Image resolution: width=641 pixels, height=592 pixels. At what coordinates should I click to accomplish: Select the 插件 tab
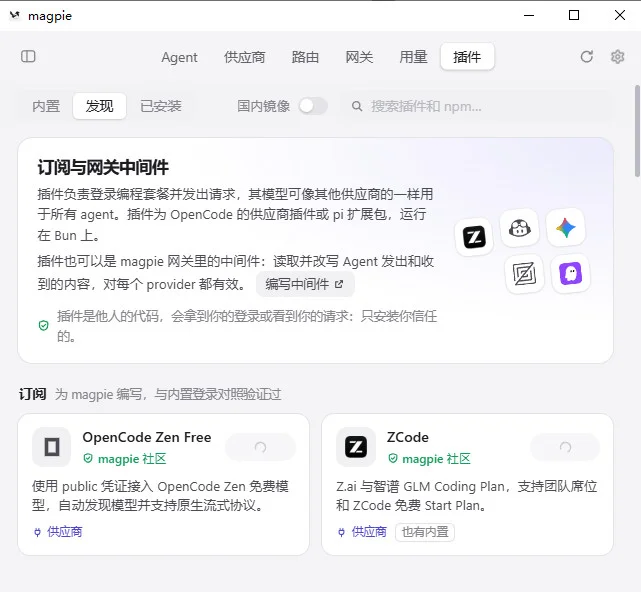click(467, 57)
